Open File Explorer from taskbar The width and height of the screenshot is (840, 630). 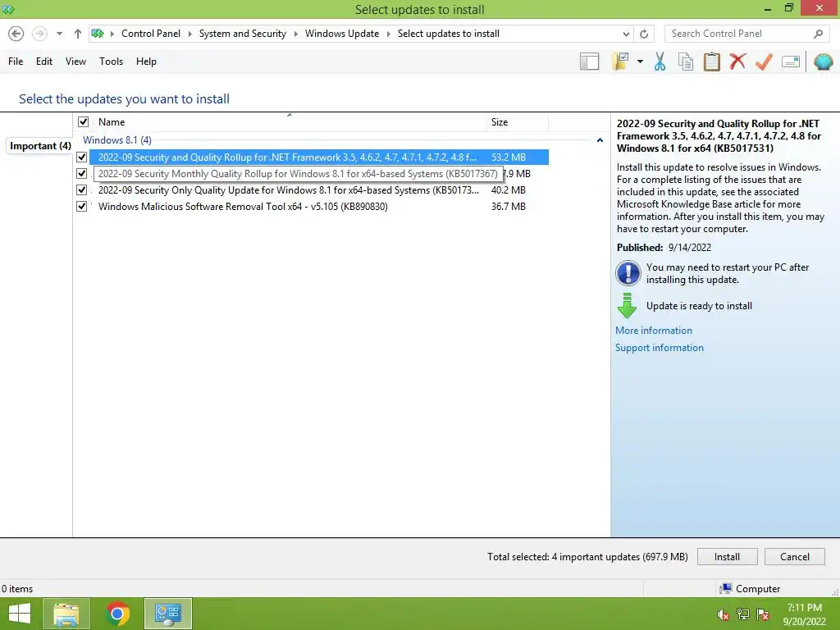(x=66, y=614)
